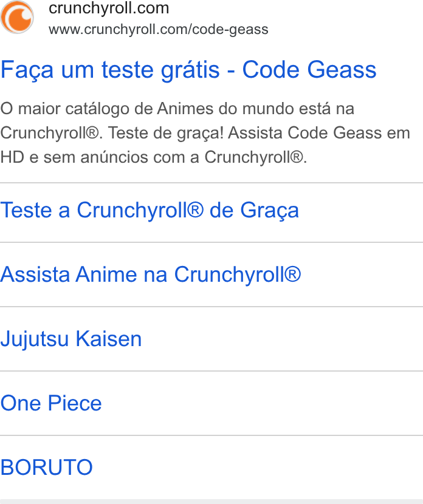Click 'Piece' in the One Piece link
423x504 pixels.
coord(75,403)
